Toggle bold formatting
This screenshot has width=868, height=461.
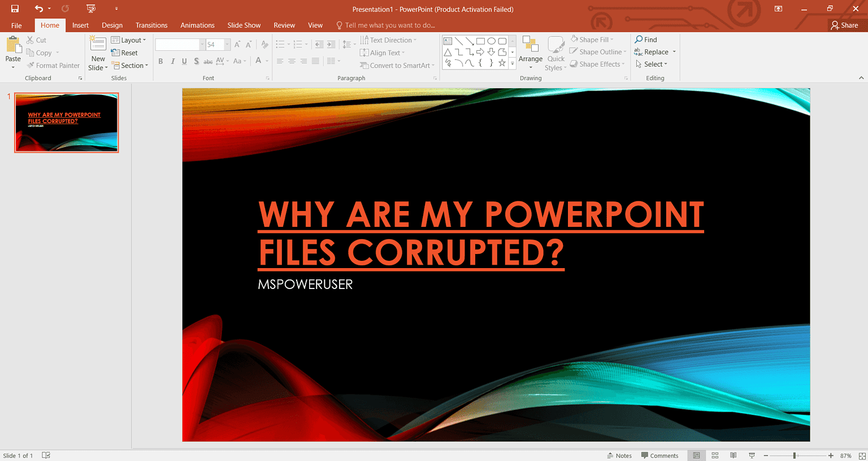(x=160, y=61)
